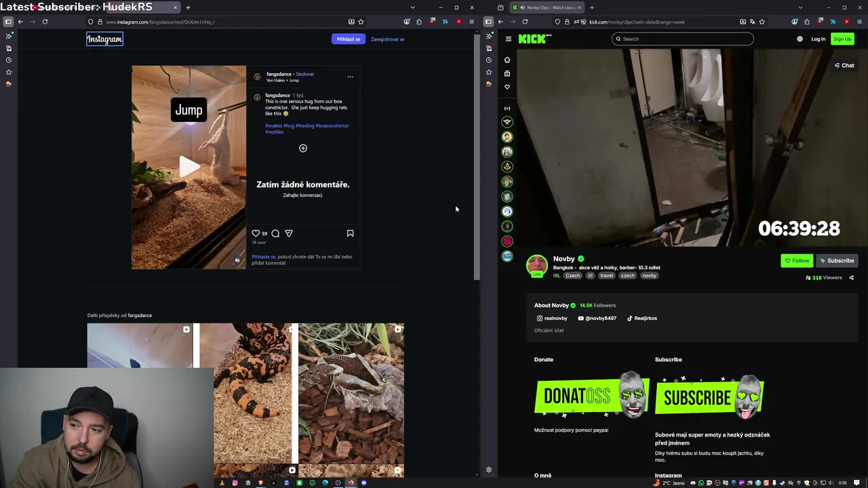Save the reel with bookmark icon
This screenshot has width=868, height=488.
(350, 233)
